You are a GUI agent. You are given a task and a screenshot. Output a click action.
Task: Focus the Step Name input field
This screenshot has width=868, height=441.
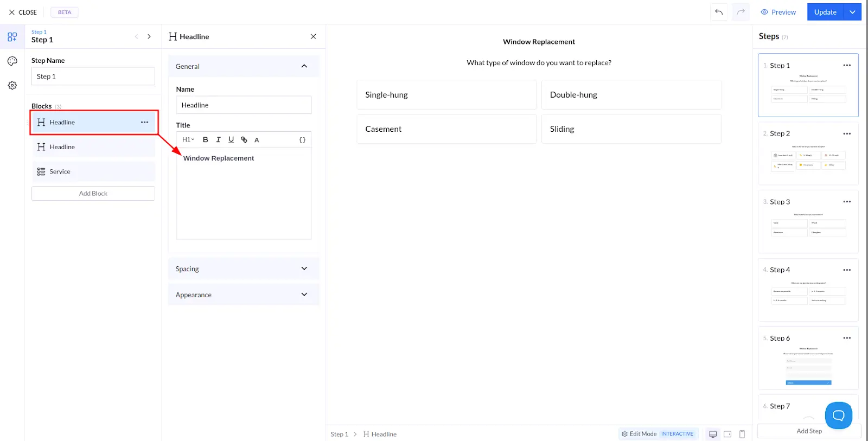93,76
